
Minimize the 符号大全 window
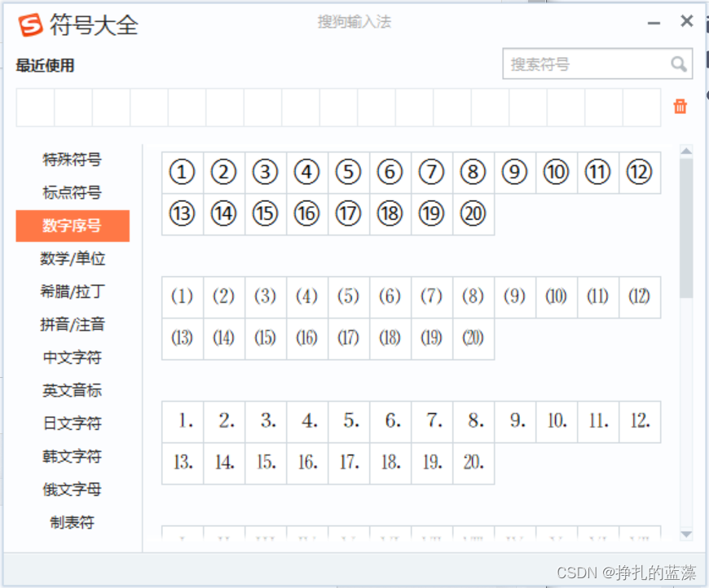[654, 23]
